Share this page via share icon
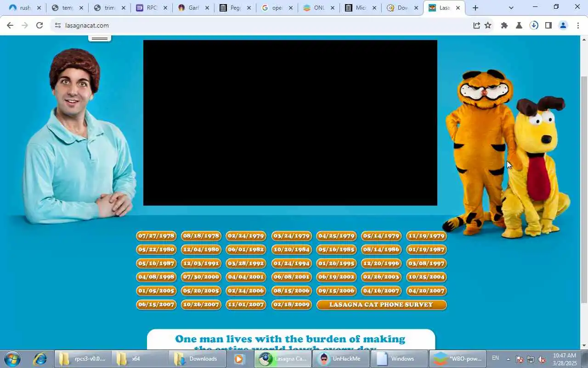 click(476, 25)
